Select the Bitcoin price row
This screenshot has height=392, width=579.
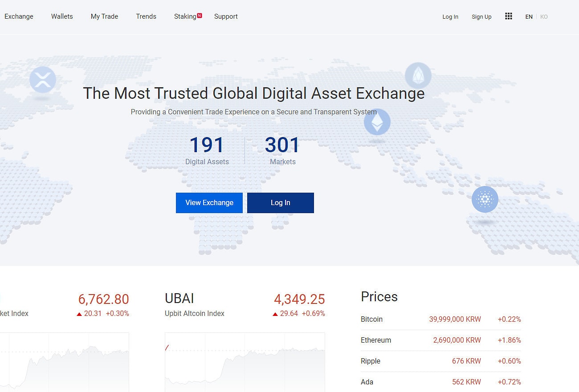441,319
